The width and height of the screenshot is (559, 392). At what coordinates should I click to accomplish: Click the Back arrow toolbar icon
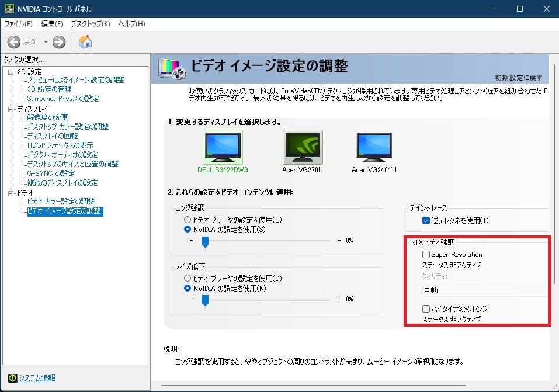(14, 42)
